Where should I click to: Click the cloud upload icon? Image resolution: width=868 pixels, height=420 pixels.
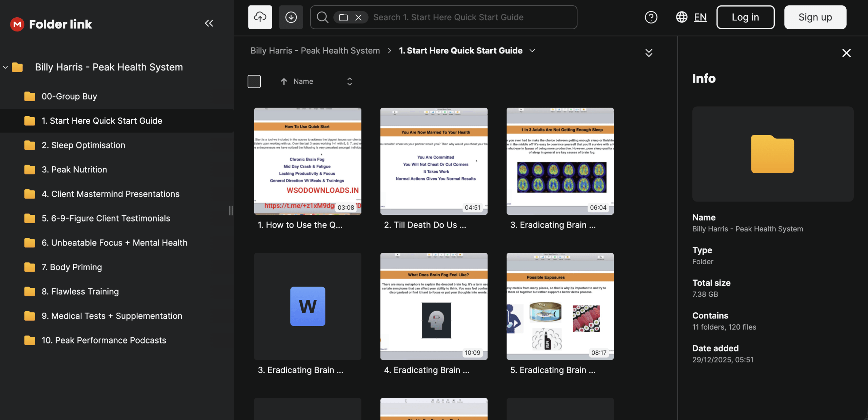(260, 17)
